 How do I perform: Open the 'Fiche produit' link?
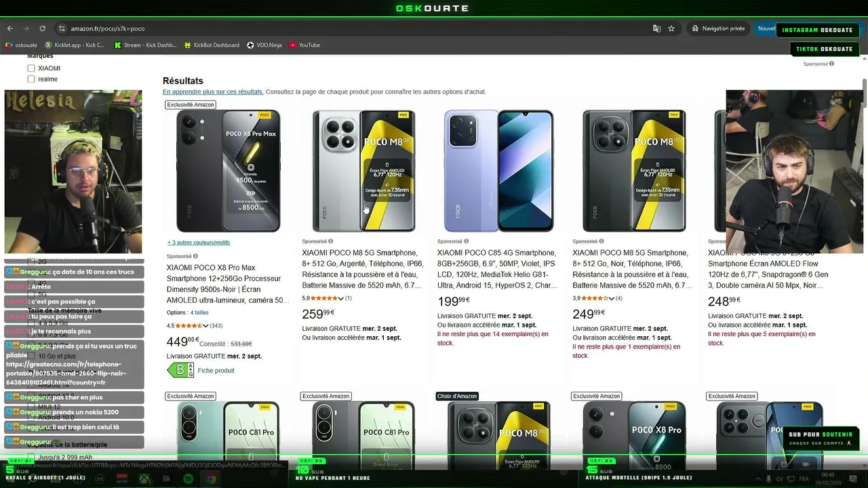pos(216,371)
